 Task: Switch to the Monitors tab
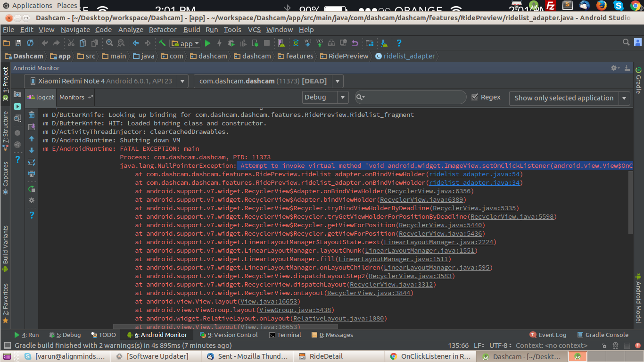76,97
